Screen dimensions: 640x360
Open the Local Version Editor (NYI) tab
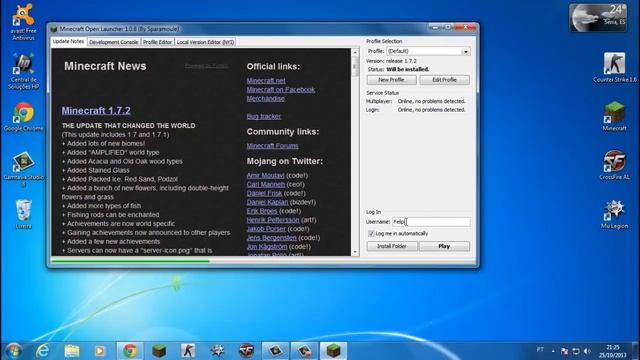[205, 42]
